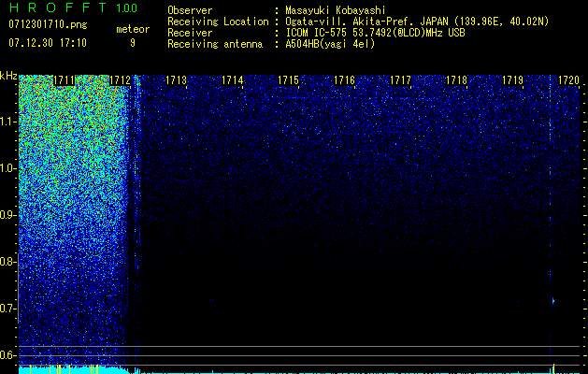Image resolution: width=588 pixels, height=374 pixels.
Task: Click the HROFFT 1.0.0 title text
Action: click(x=73, y=7)
